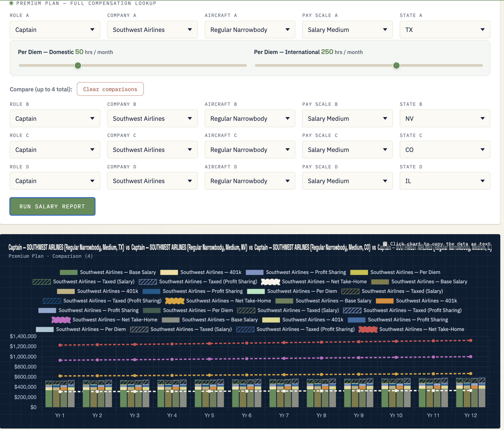Clear all comparisons
Image resolution: width=504 pixels, height=430 pixels.
pyautogui.click(x=110, y=89)
